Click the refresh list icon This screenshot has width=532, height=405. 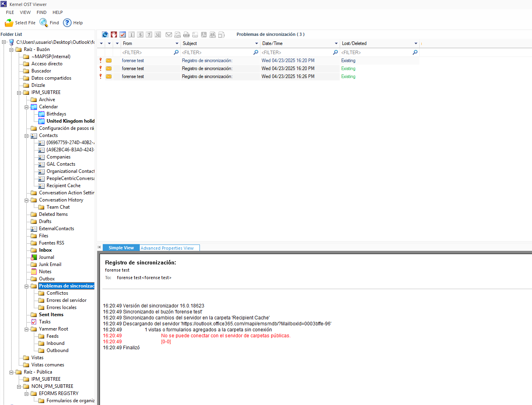[x=105, y=35]
